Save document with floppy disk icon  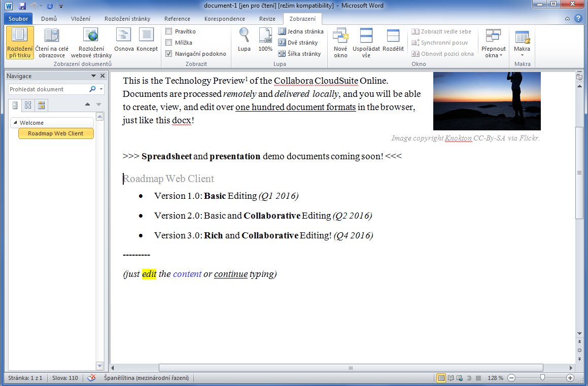[22, 6]
